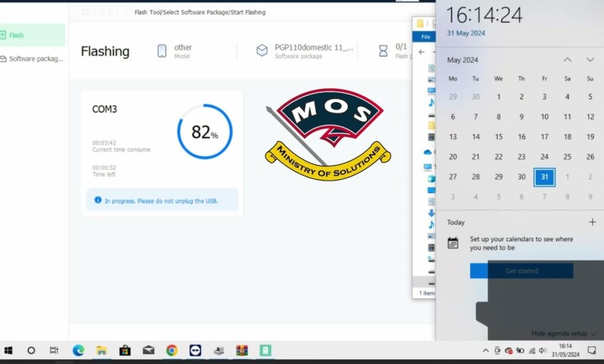The image size is (604, 364).
Task: Open TeamViewer from the taskbar
Action: 194,350
